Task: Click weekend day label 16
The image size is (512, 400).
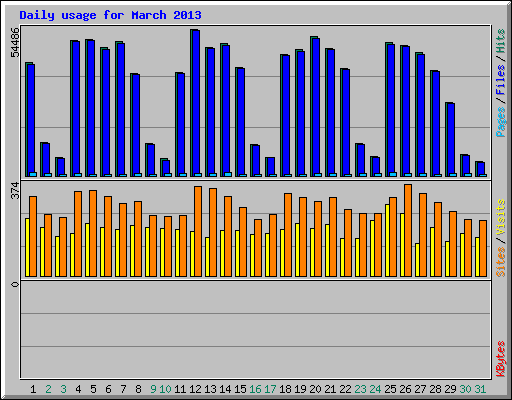Action: (x=255, y=389)
